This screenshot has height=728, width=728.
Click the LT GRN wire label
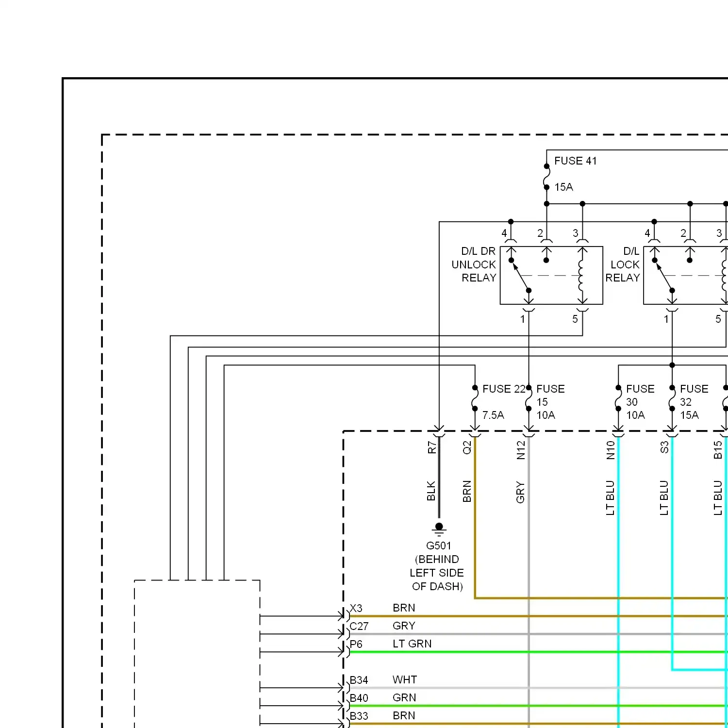point(412,644)
